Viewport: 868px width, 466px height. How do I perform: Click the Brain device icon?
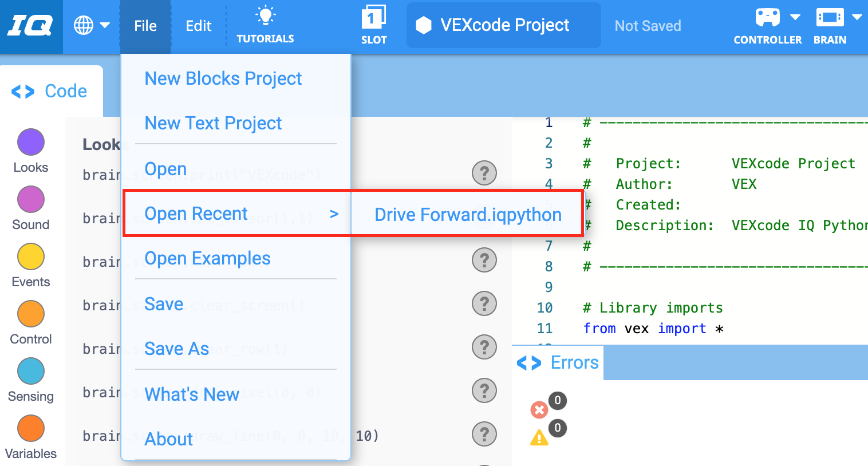point(830,17)
